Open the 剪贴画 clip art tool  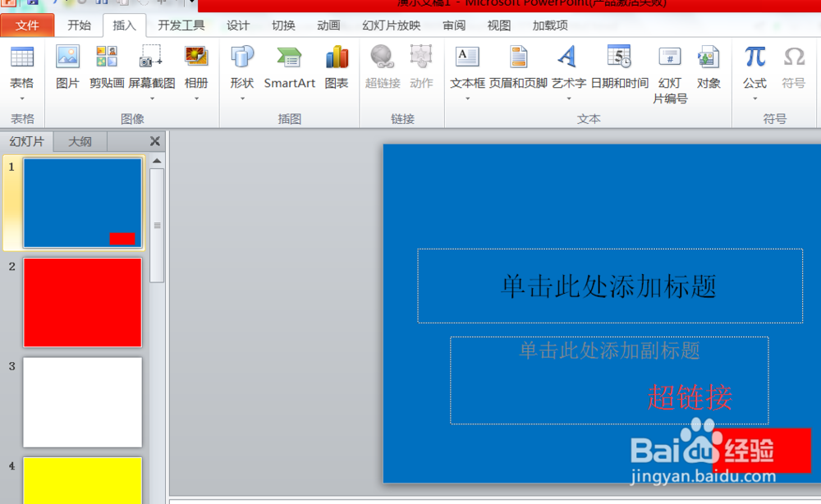107,67
